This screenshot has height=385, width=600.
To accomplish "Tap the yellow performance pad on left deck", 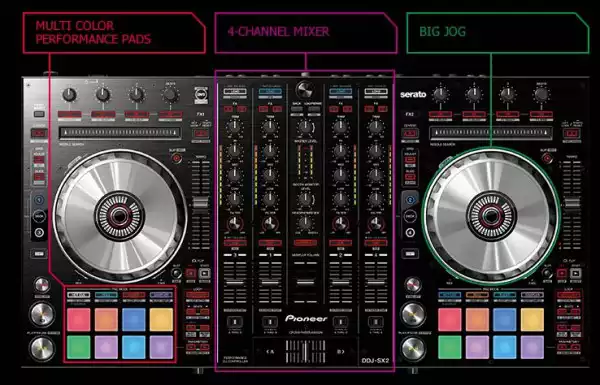I will 161,319.
